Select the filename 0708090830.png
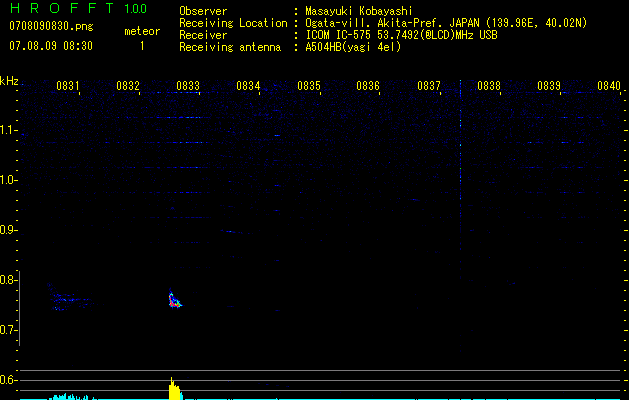The width and height of the screenshot is (629, 400). click(x=51, y=26)
